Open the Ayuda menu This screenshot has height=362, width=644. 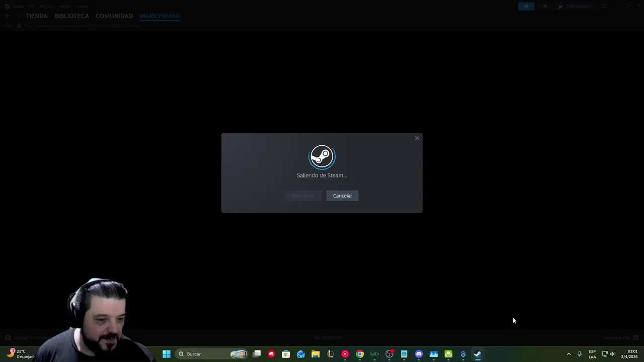point(82,6)
